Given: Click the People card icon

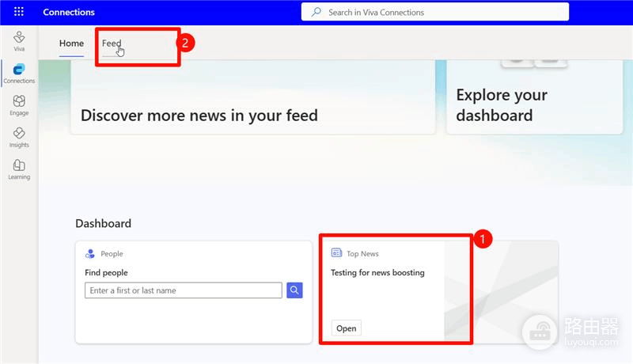Looking at the screenshot, I should pos(90,253).
